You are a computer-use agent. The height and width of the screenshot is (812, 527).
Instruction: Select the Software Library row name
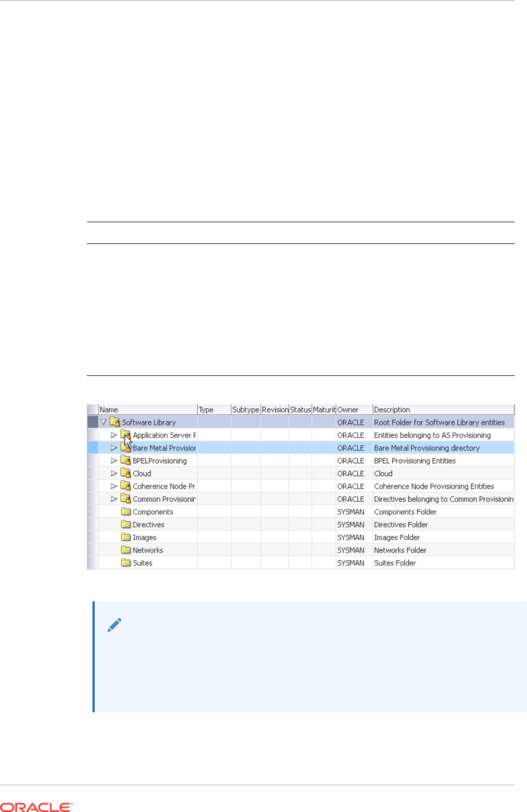[149, 423]
